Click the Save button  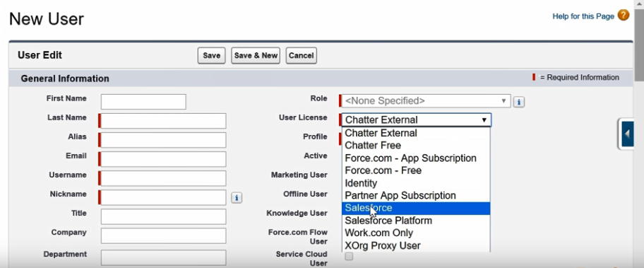tap(212, 55)
